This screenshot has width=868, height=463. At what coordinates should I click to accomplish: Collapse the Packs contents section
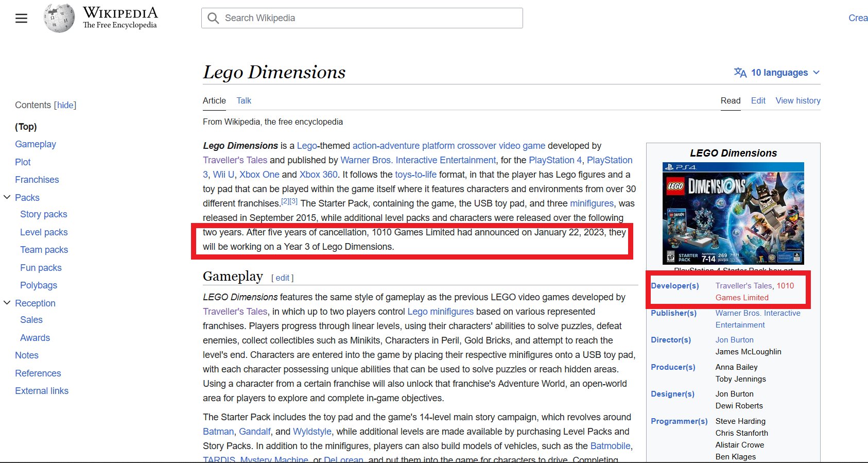click(x=7, y=197)
